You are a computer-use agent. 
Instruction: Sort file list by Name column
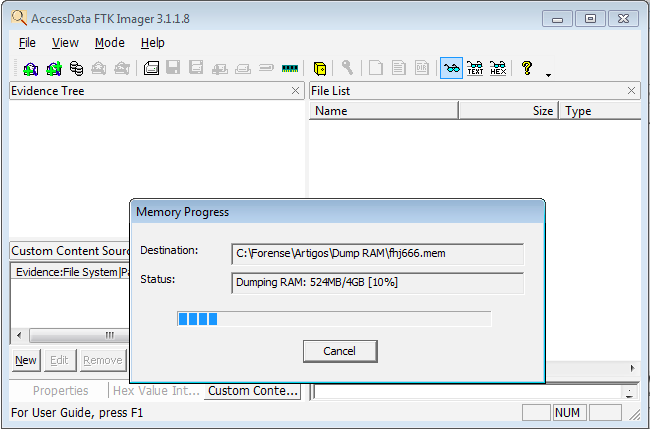pyautogui.click(x=384, y=111)
